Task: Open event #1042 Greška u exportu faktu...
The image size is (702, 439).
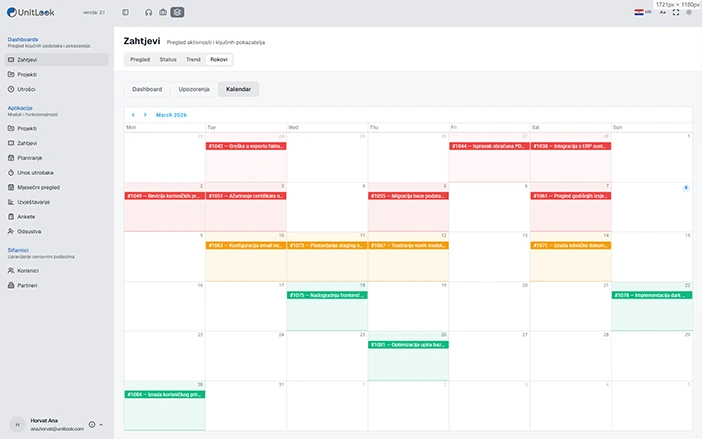Action: click(x=246, y=146)
